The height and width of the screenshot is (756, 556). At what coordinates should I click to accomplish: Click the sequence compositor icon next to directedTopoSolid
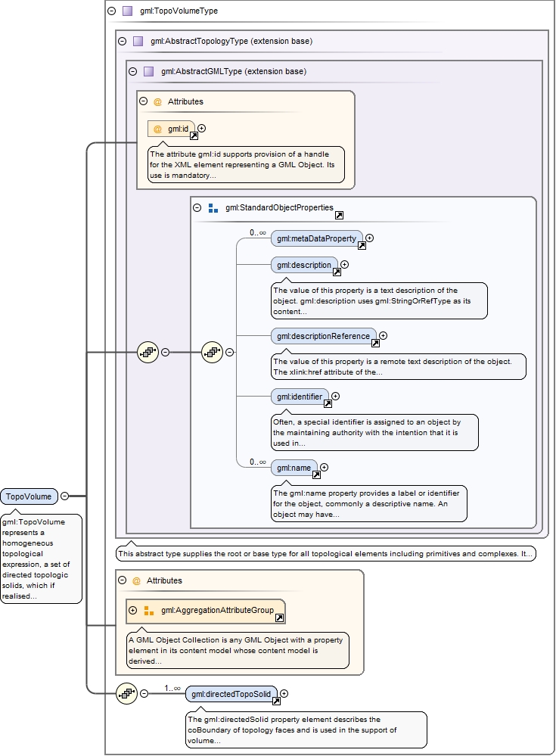click(x=126, y=693)
